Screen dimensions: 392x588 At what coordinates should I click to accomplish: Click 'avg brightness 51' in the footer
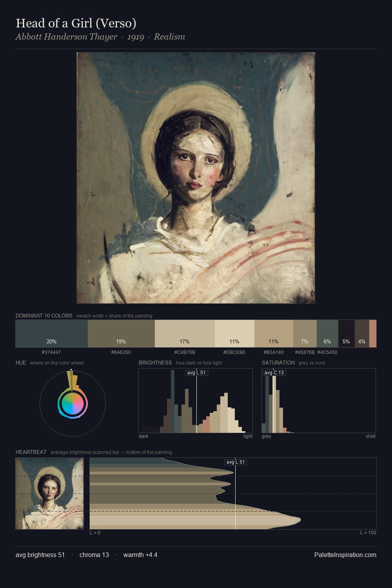click(x=40, y=555)
